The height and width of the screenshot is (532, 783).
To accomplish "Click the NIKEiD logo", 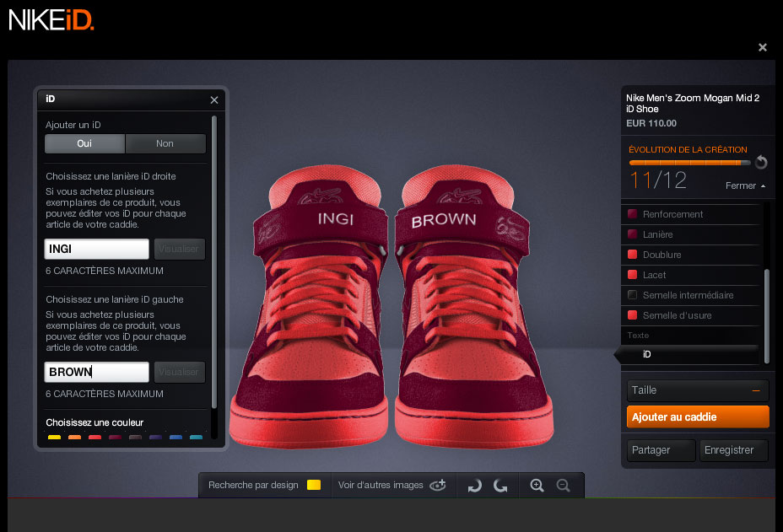I will pos(51,19).
